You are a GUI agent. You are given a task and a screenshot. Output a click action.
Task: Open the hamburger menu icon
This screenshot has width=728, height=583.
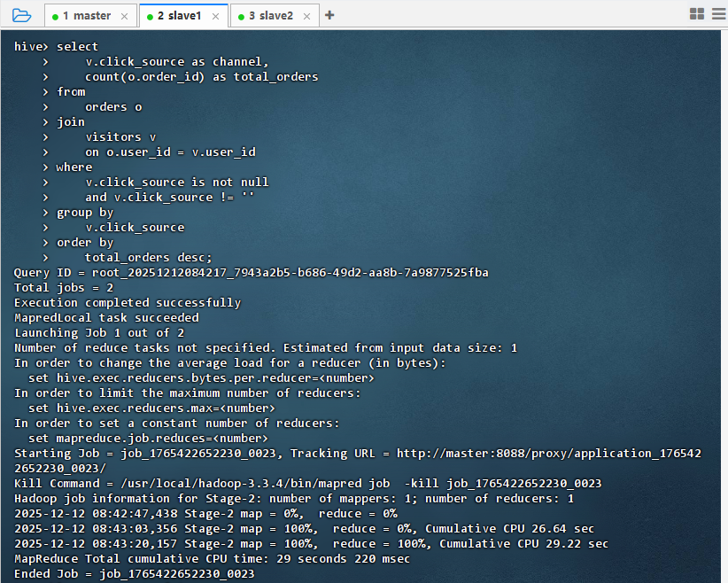point(719,14)
